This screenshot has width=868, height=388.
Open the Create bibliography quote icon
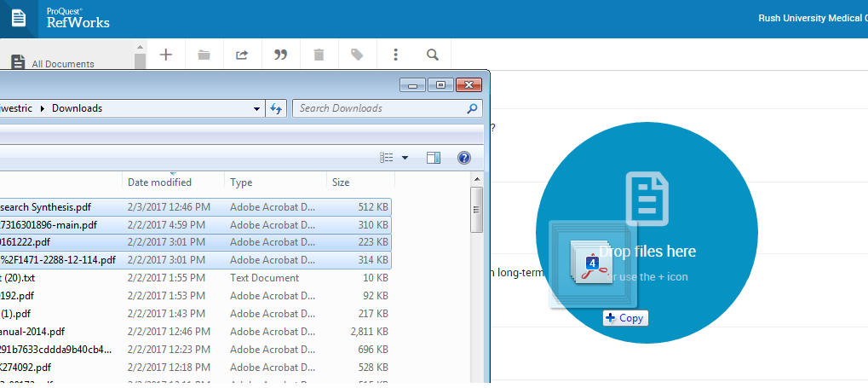pyautogui.click(x=280, y=55)
